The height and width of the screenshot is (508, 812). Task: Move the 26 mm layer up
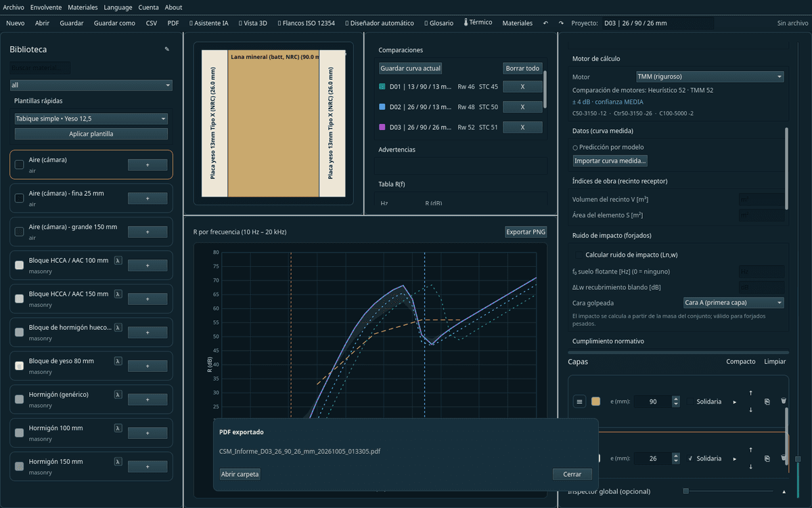[x=750, y=450]
